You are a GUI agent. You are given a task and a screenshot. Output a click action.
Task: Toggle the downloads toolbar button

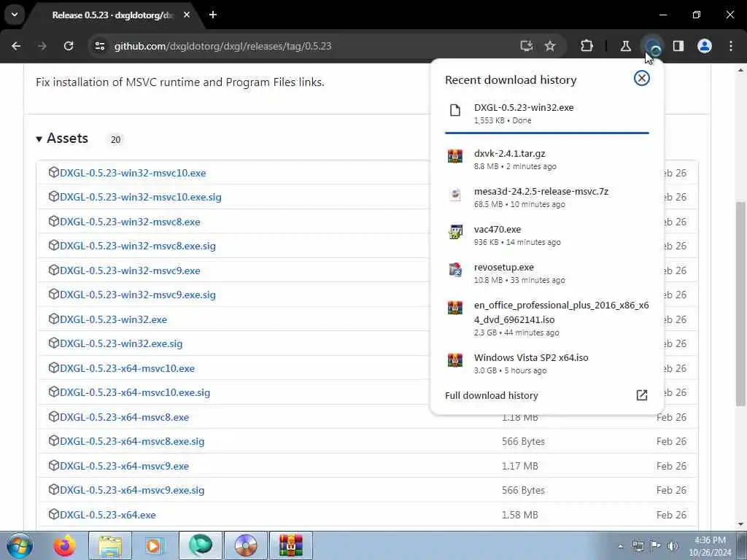click(653, 46)
